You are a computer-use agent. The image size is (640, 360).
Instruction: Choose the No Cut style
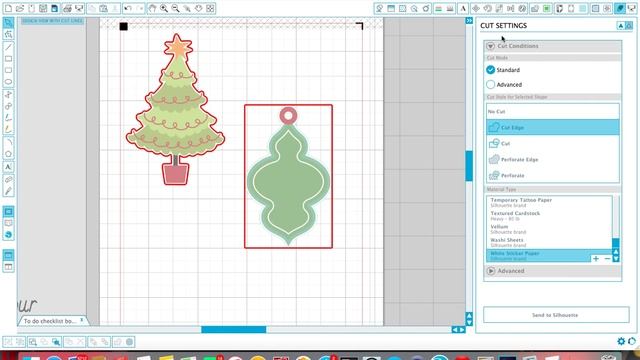(553, 111)
